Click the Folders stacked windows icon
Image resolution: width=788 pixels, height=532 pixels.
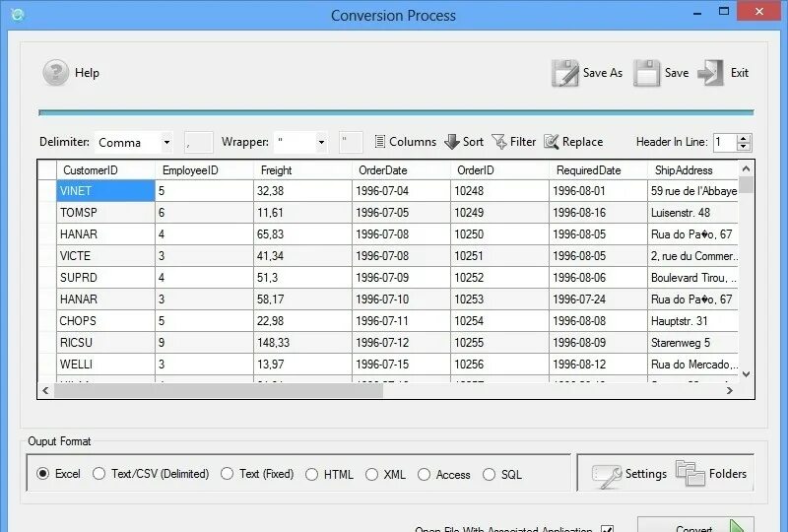click(x=690, y=473)
